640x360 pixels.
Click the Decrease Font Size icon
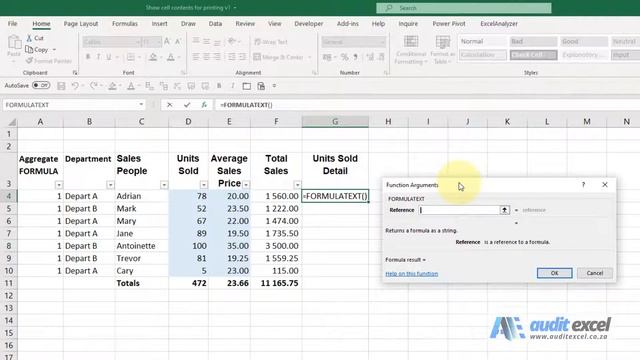coord(178,42)
